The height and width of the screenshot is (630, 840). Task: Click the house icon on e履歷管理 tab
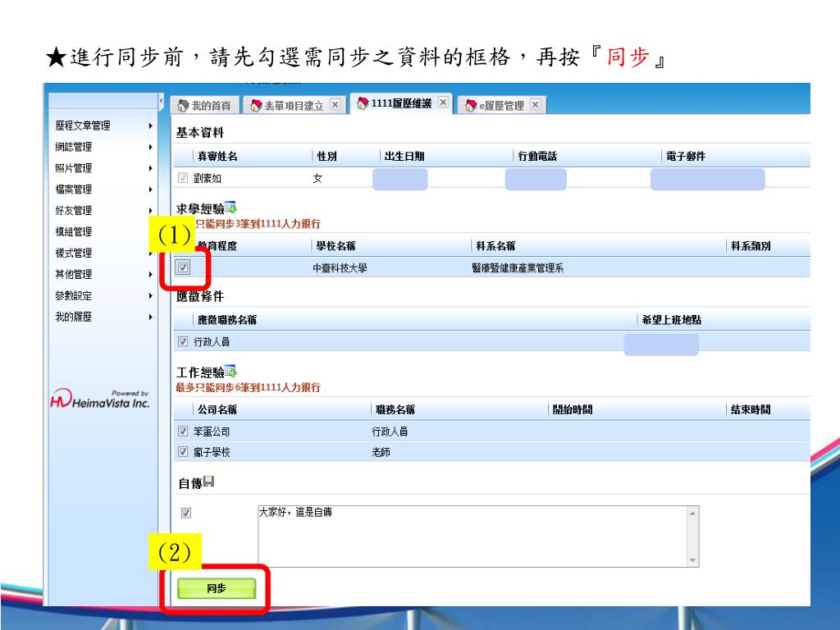click(470, 105)
